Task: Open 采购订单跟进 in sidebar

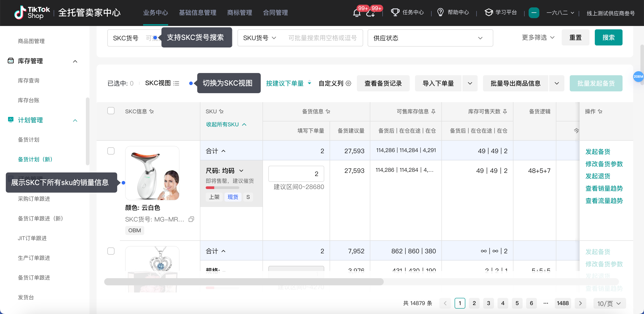Action: click(34, 199)
